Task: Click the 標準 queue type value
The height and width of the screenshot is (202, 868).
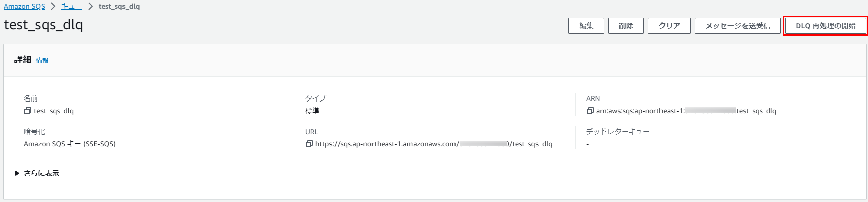Action: pos(312,111)
